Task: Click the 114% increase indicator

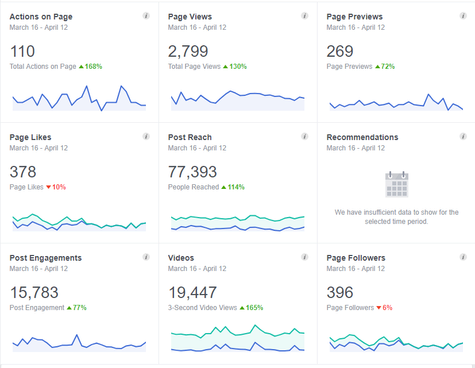Action: coord(233,187)
